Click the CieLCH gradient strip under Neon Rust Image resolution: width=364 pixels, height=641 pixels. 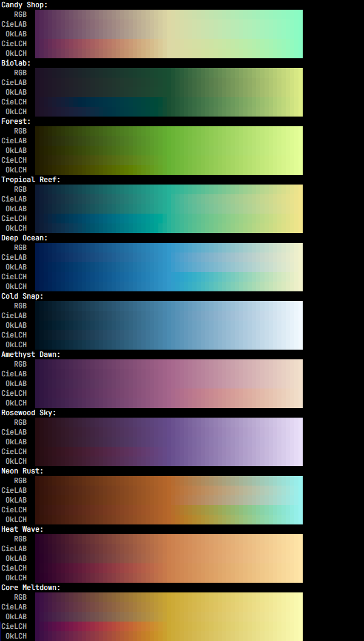pos(169,510)
